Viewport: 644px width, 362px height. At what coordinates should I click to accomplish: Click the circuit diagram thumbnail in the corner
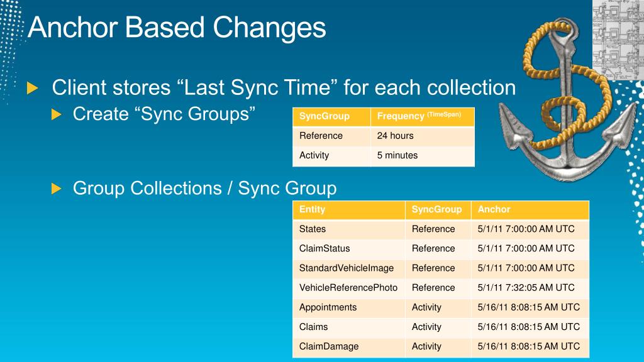(618, 40)
